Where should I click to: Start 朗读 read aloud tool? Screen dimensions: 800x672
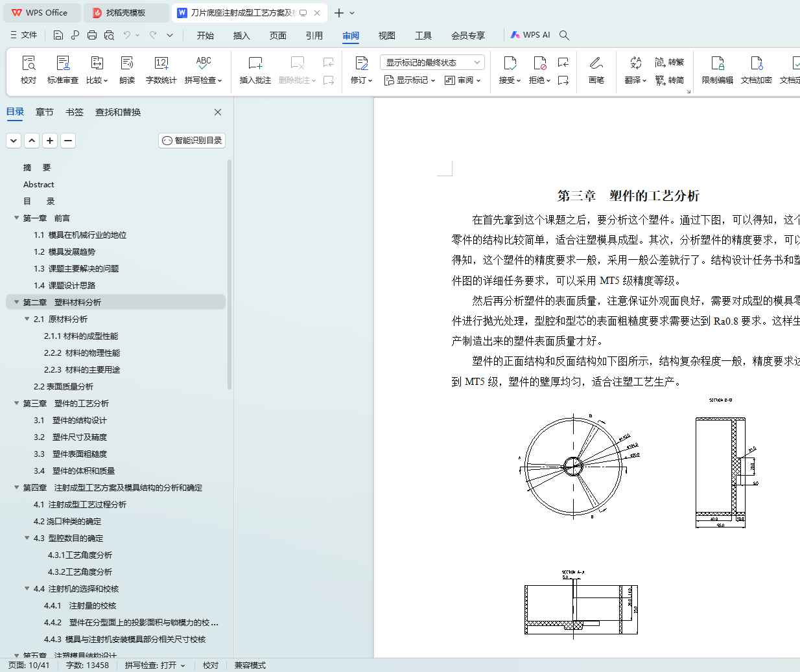tap(127, 69)
